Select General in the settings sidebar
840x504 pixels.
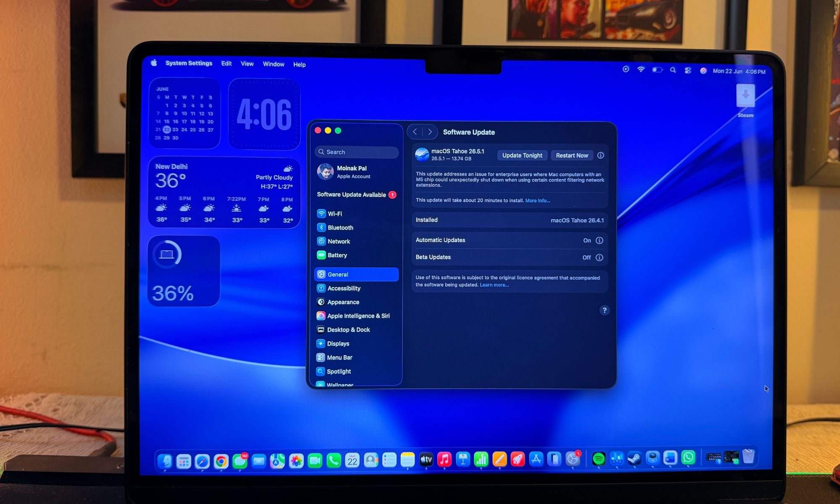click(x=356, y=274)
